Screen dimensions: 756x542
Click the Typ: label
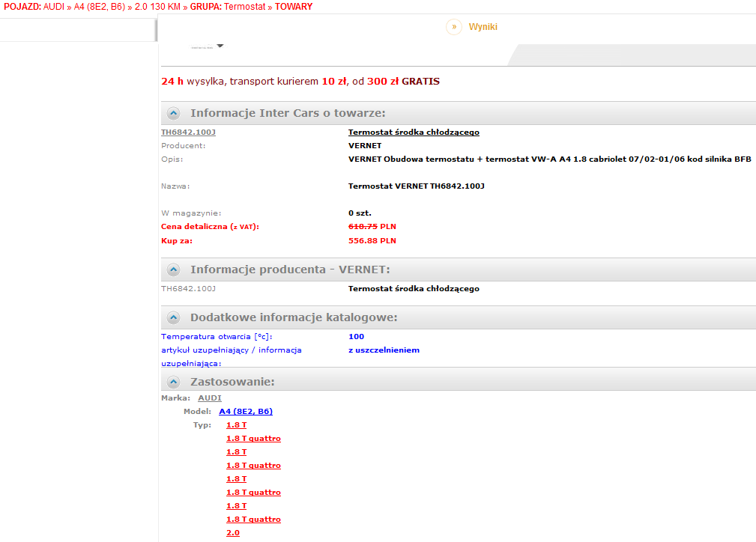coord(202,425)
